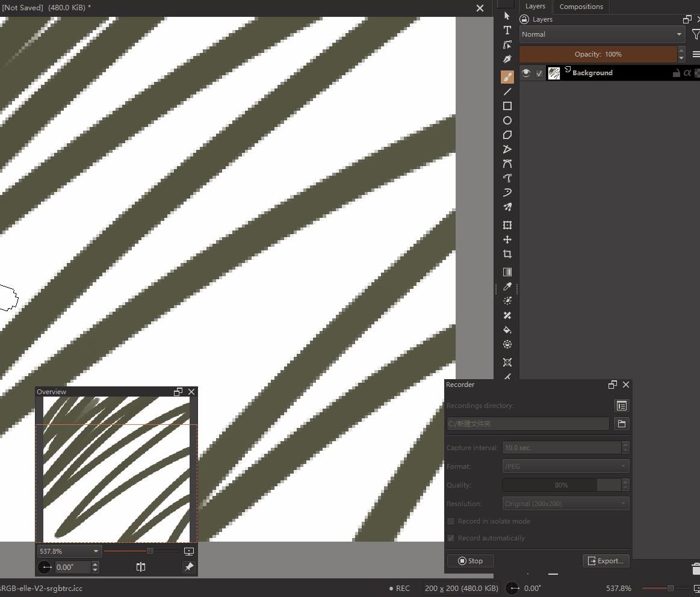Image resolution: width=700 pixels, height=597 pixels.
Task: Select the Text tool
Action: click(x=507, y=30)
